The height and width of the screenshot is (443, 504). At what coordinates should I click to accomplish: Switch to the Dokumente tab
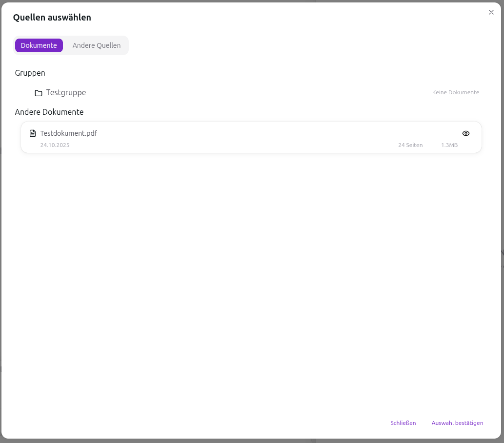tap(39, 45)
